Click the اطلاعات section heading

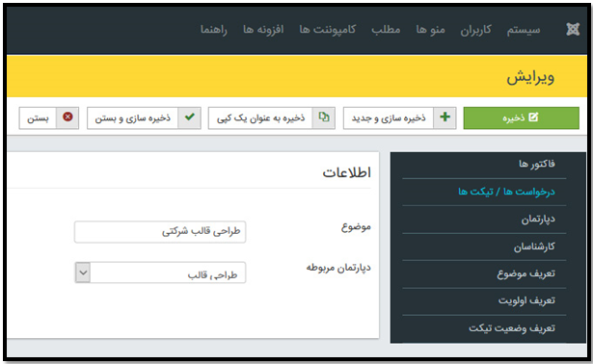pyautogui.click(x=346, y=173)
